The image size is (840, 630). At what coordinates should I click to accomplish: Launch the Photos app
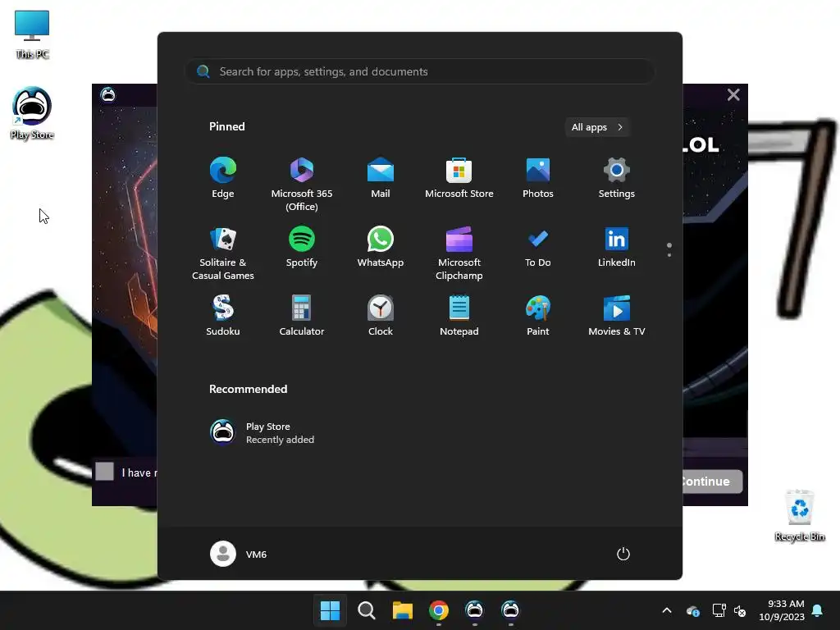coord(538,178)
